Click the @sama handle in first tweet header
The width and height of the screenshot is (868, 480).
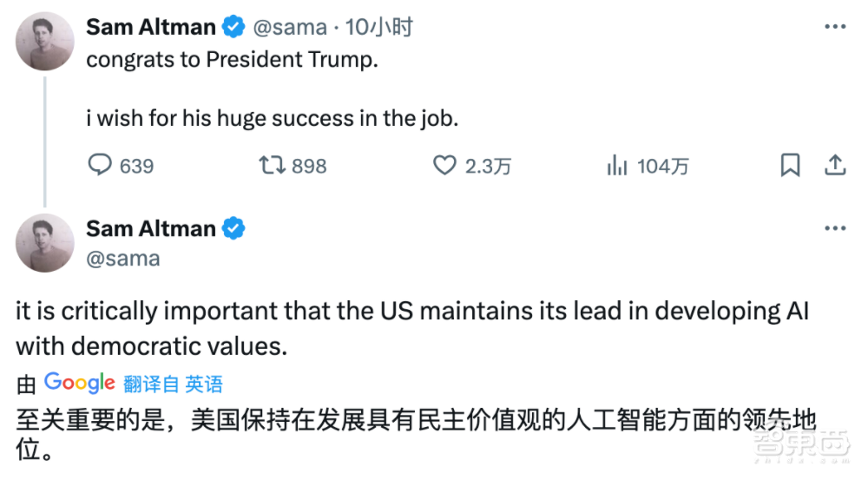pyautogui.click(x=289, y=28)
